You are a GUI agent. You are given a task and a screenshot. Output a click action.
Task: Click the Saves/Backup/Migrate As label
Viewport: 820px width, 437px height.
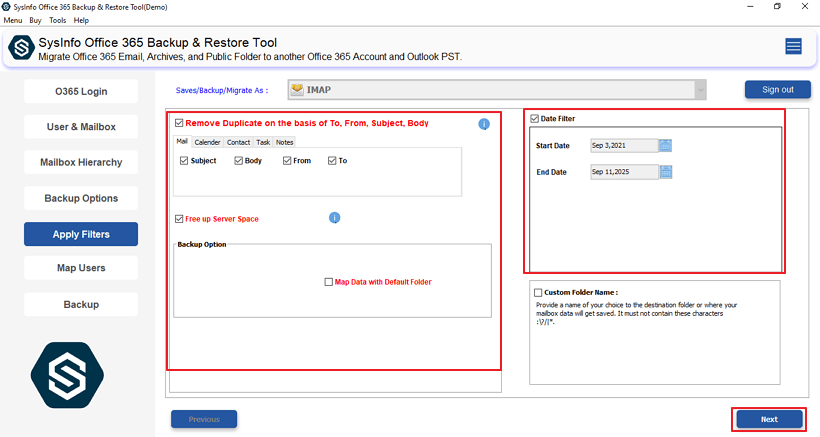tap(222, 90)
